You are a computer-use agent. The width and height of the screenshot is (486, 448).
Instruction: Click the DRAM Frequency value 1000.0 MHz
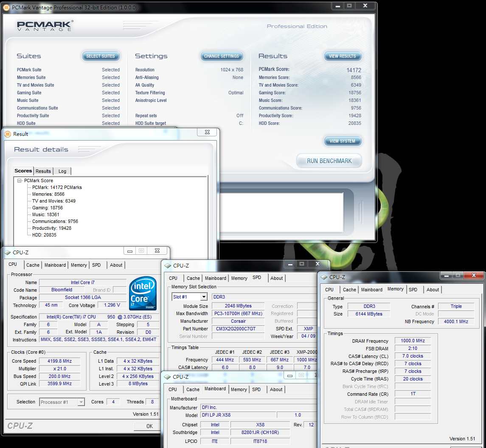point(413,341)
